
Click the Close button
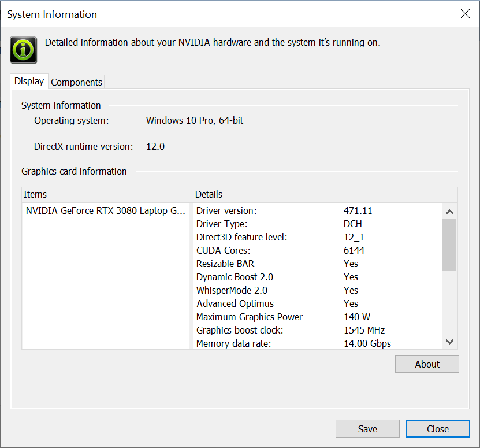tap(438, 429)
